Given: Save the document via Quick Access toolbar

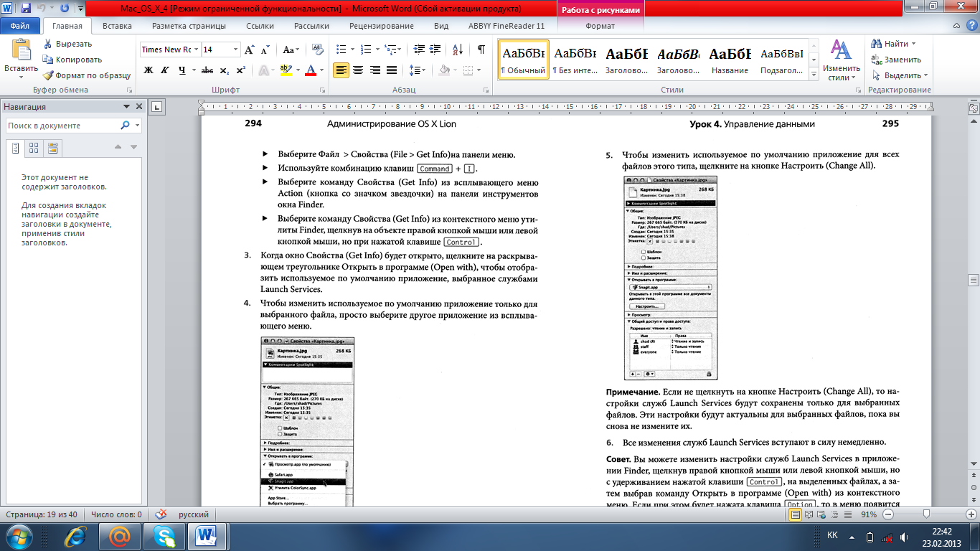Looking at the screenshot, I should click(x=26, y=9).
